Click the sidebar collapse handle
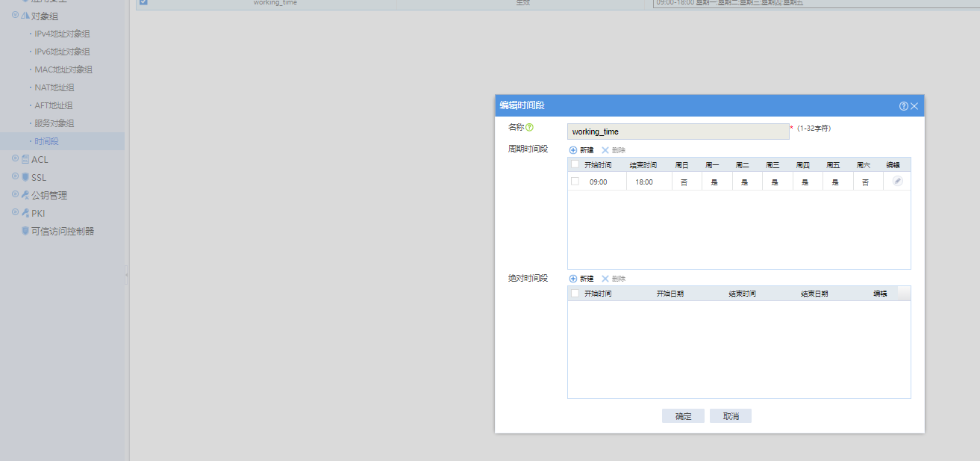Screen dimensions: 980x461 (127, 275)
